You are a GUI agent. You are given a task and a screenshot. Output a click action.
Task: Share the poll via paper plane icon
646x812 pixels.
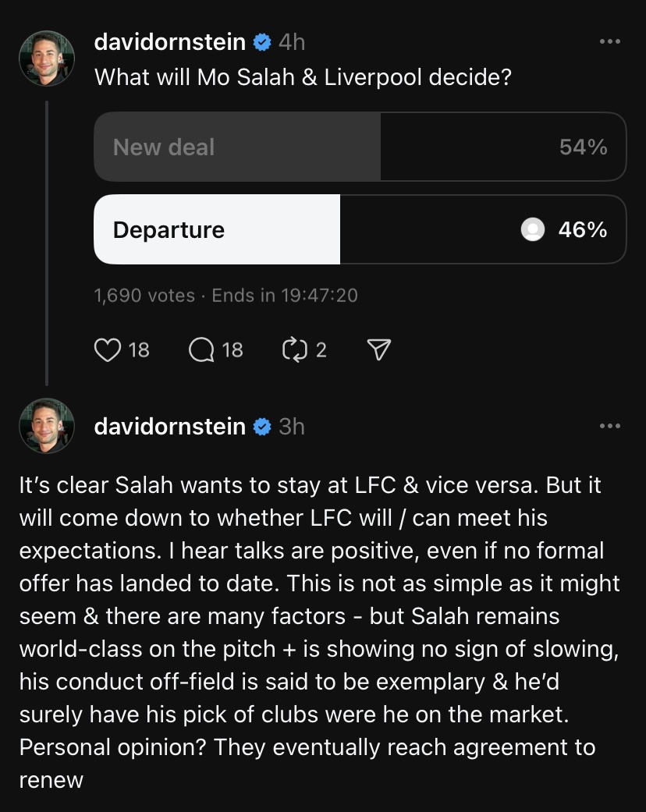tap(378, 350)
